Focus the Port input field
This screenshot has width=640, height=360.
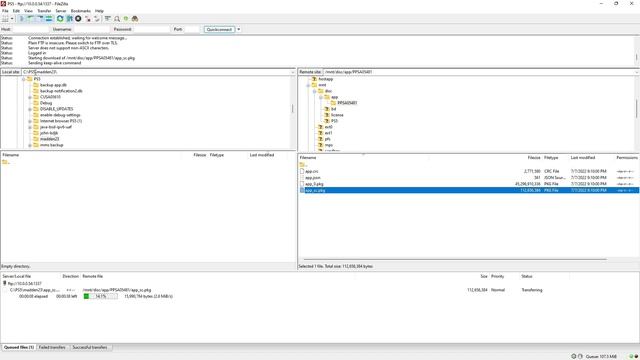[192, 29]
